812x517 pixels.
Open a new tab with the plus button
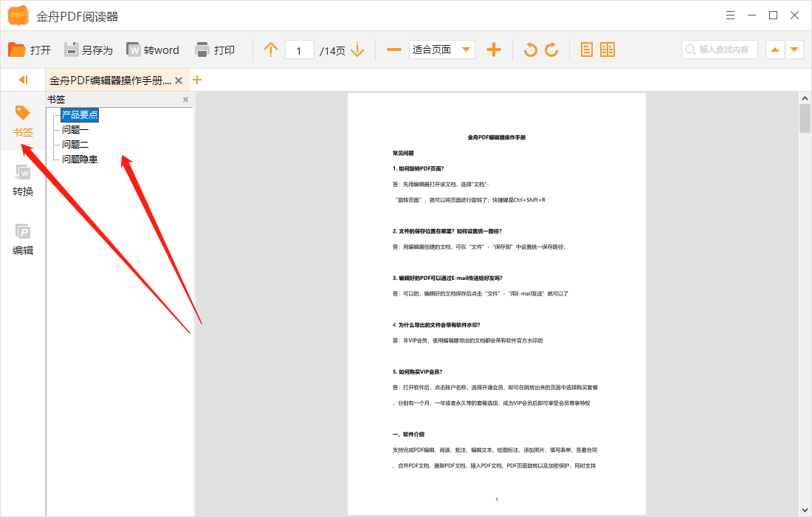[x=196, y=80]
